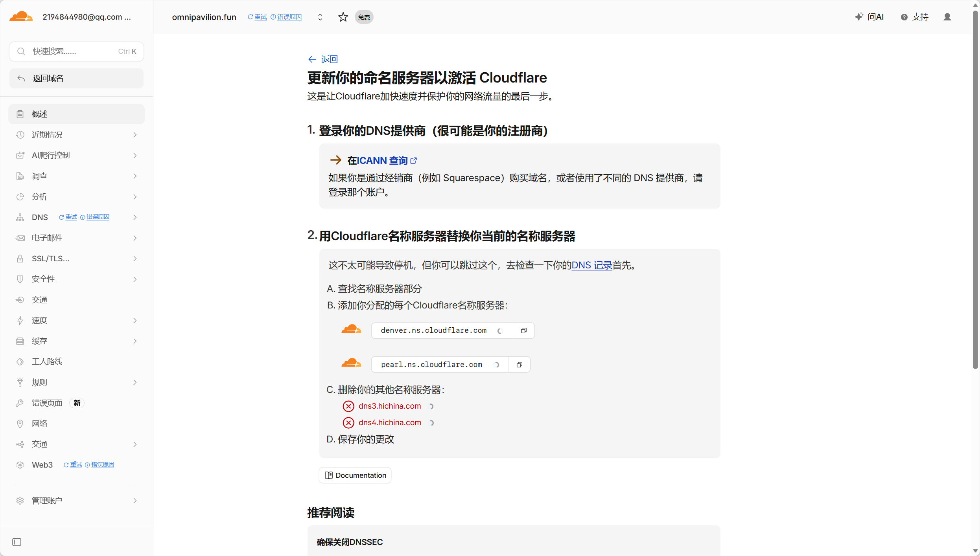Viewport: 980px width, 556px height.
Task: Select 概述 in the sidebar
Action: coord(76,114)
